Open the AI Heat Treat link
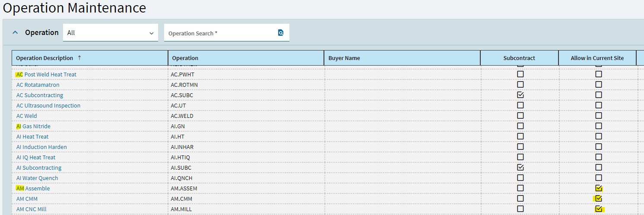644x215 pixels. pos(32,136)
